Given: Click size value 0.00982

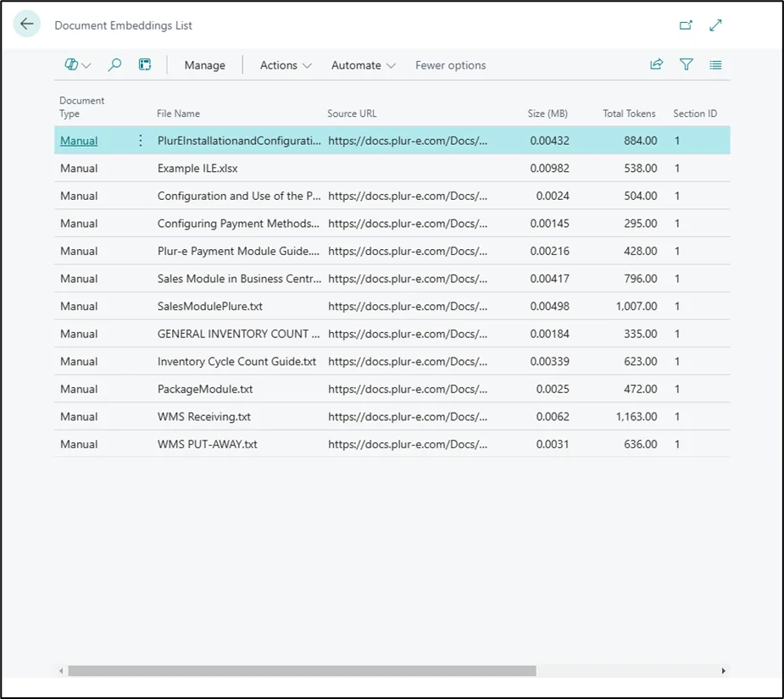Looking at the screenshot, I should pos(549,168).
